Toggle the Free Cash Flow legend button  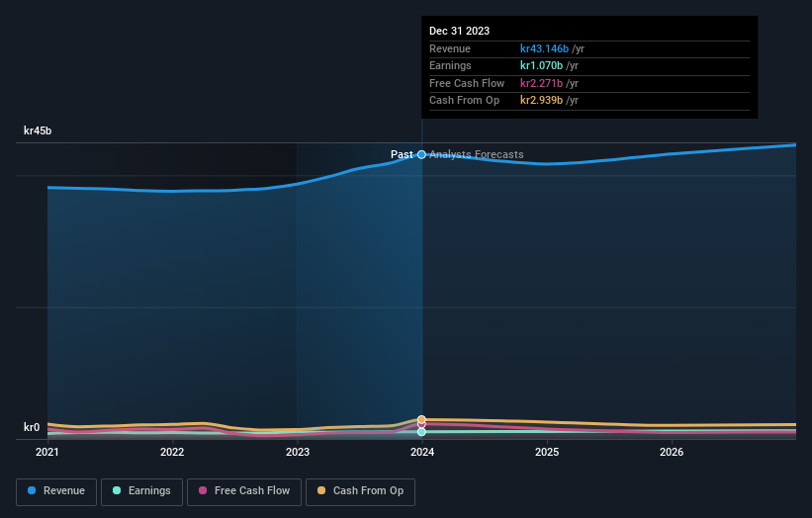coord(244,491)
